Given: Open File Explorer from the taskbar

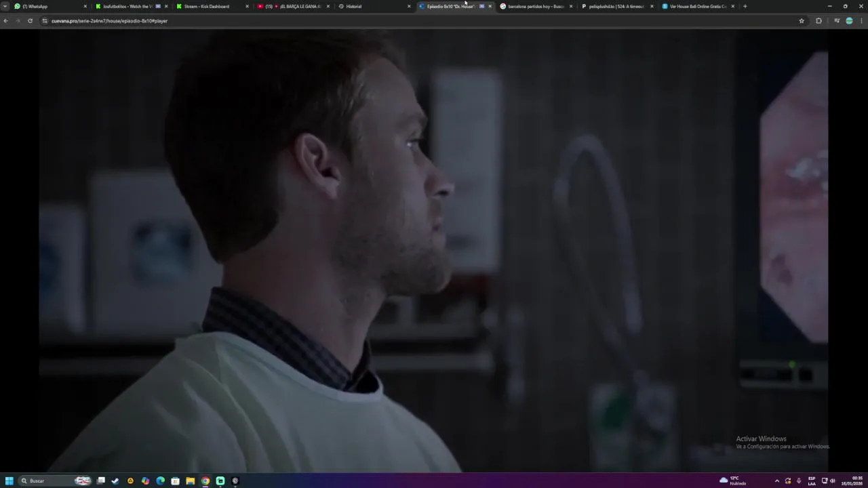Looking at the screenshot, I should [191, 481].
